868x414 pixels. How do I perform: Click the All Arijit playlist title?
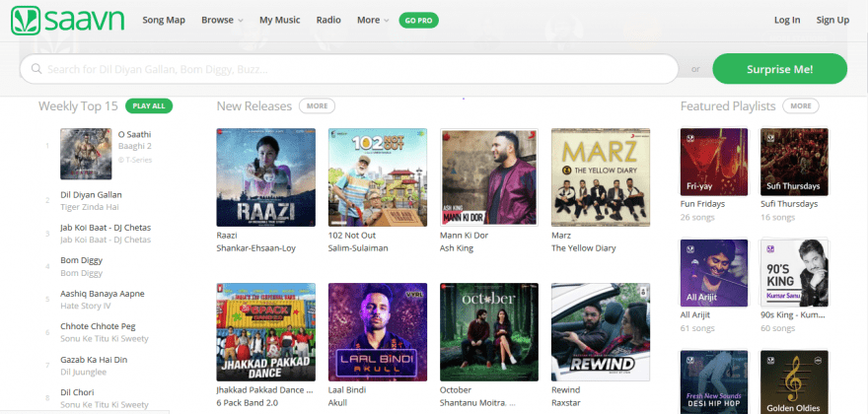tap(694, 314)
